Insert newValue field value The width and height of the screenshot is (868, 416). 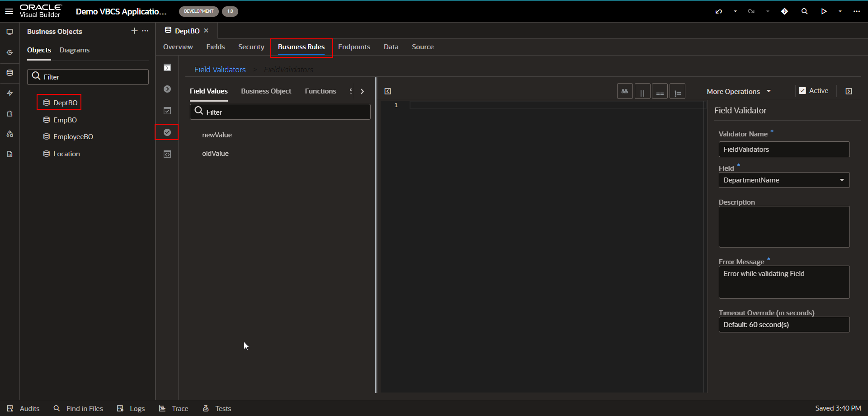217,135
